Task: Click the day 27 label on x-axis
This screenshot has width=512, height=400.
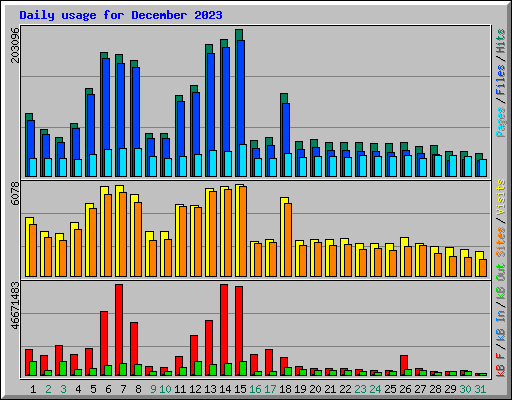Action: (x=420, y=389)
